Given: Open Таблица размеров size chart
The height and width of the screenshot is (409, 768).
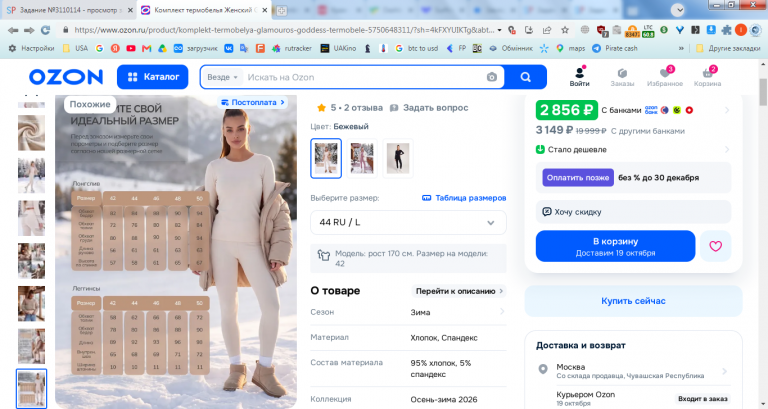Looking at the screenshot, I should coord(464,198).
